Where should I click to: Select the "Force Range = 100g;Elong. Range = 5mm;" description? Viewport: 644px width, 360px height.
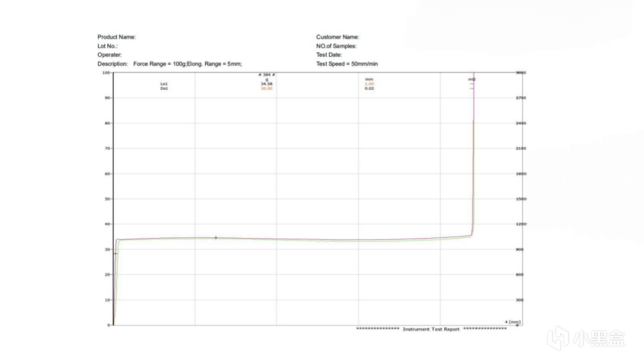coord(188,64)
